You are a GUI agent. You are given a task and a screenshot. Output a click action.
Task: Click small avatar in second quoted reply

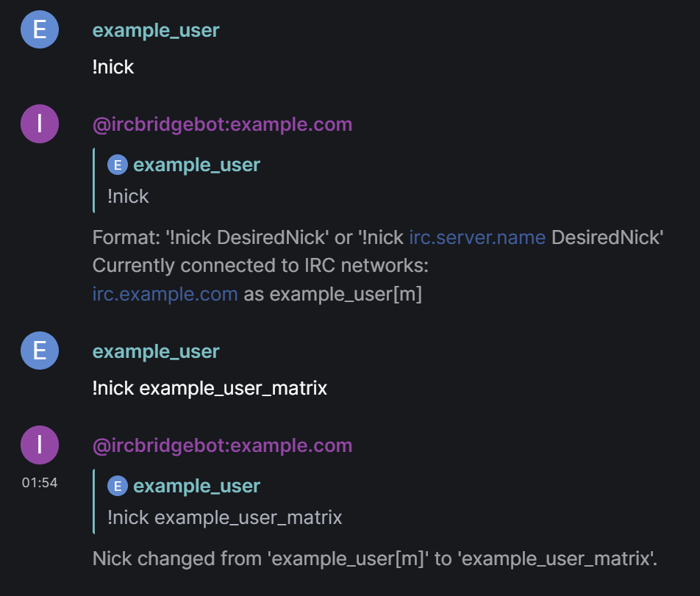click(x=118, y=487)
